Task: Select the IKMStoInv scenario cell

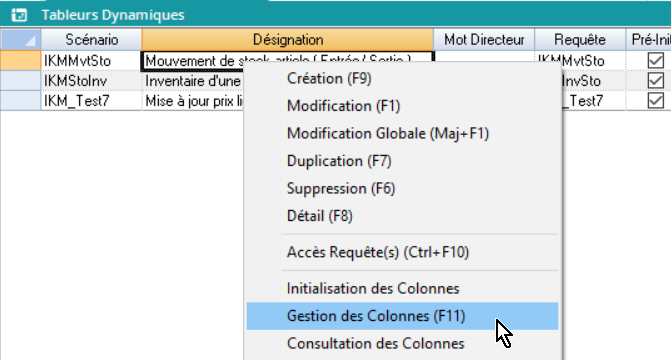Action: click(x=91, y=80)
